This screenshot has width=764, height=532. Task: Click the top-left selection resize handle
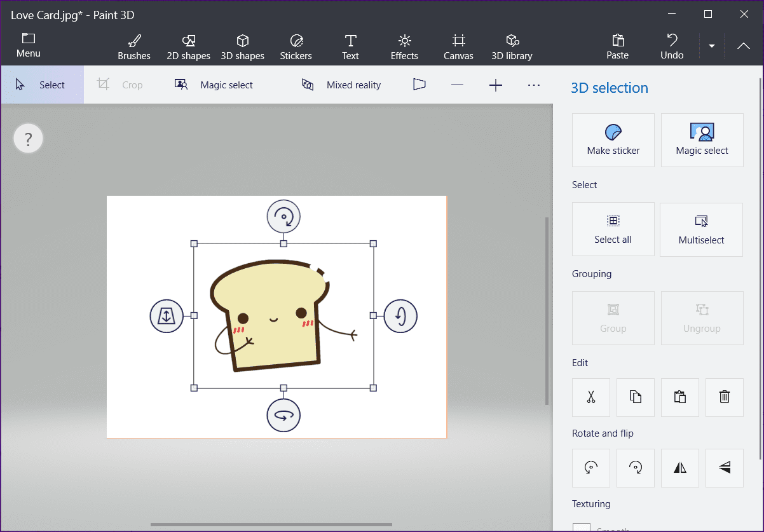194,243
